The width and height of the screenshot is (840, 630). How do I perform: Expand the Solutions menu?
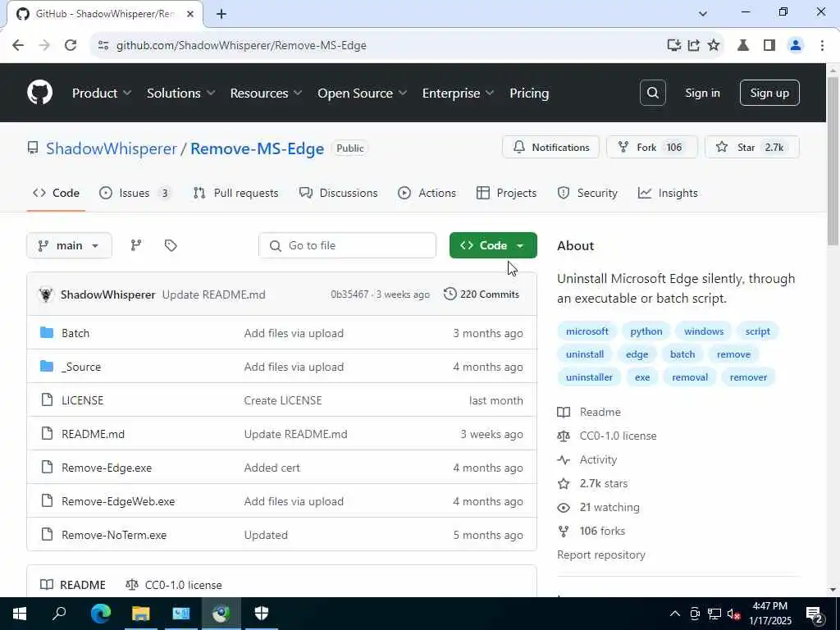pyautogui.click(x=180, y=93)
